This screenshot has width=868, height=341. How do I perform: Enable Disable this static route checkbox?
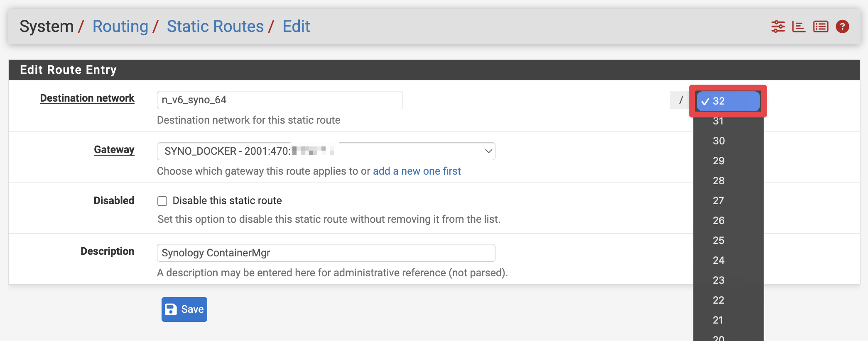point(162,201)
